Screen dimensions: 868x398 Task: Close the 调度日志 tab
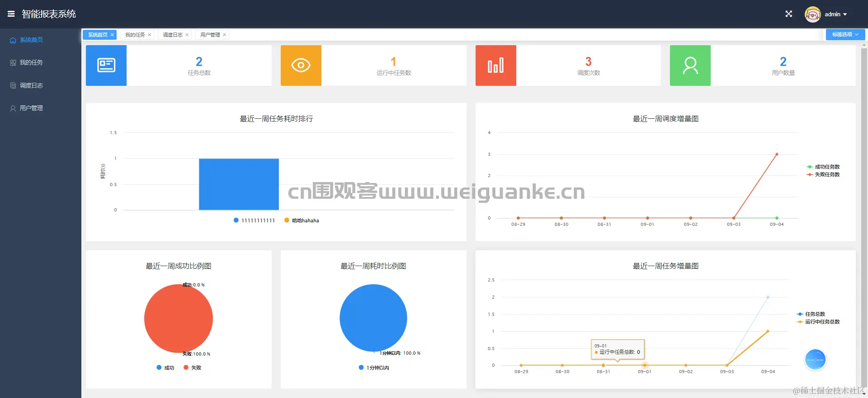(187, 35)
